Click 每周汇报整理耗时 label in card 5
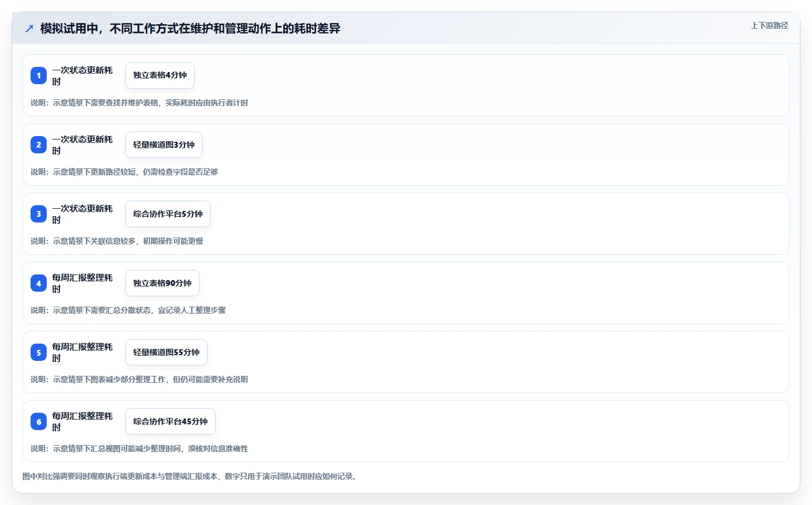Screen dimensions: 812x505 click(82, 352)
